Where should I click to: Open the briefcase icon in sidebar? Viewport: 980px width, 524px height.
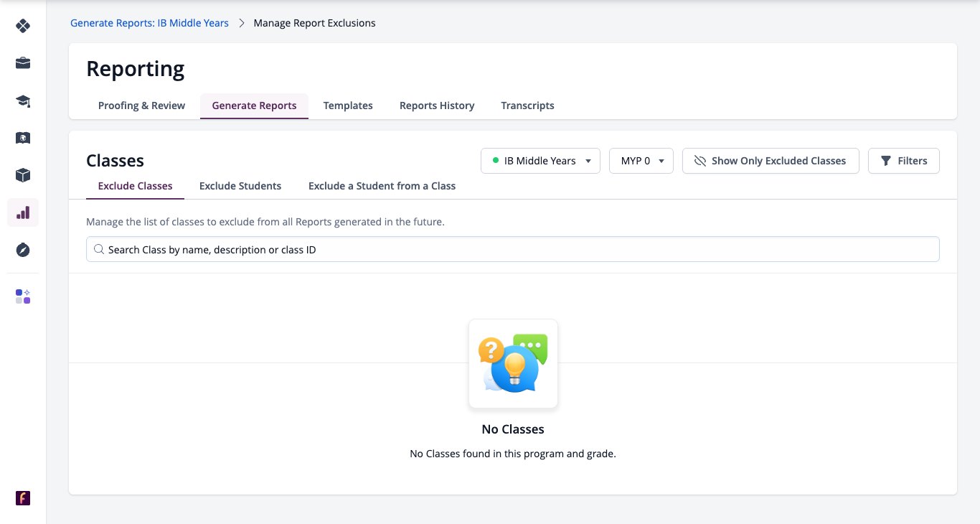coord(23,63)
